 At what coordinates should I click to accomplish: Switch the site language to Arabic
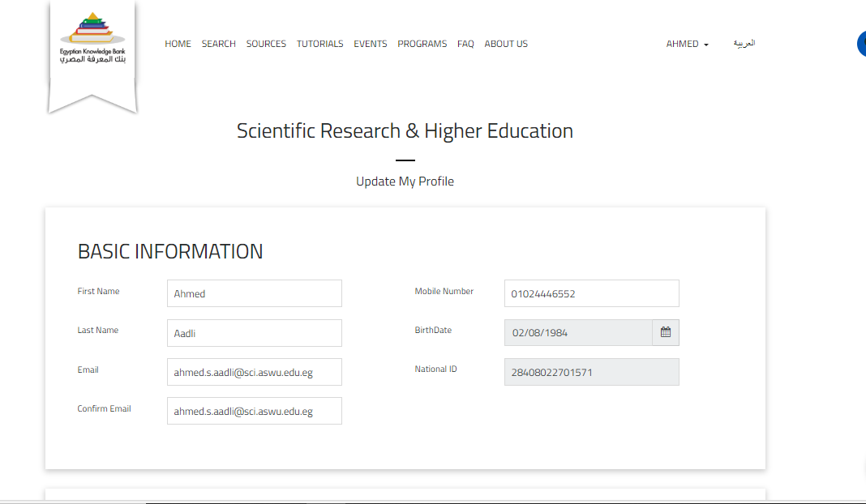coord(744,44)
